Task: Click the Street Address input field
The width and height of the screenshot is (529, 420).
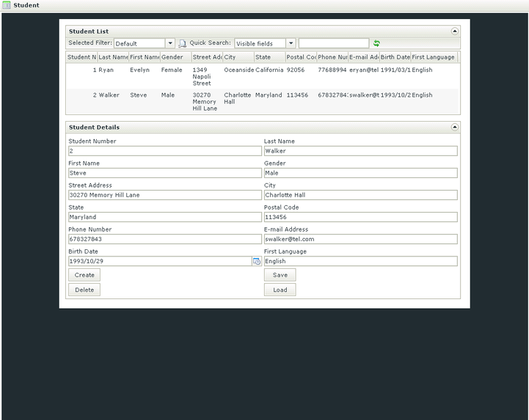Action: pyautogui.click(x=165, y=195)
